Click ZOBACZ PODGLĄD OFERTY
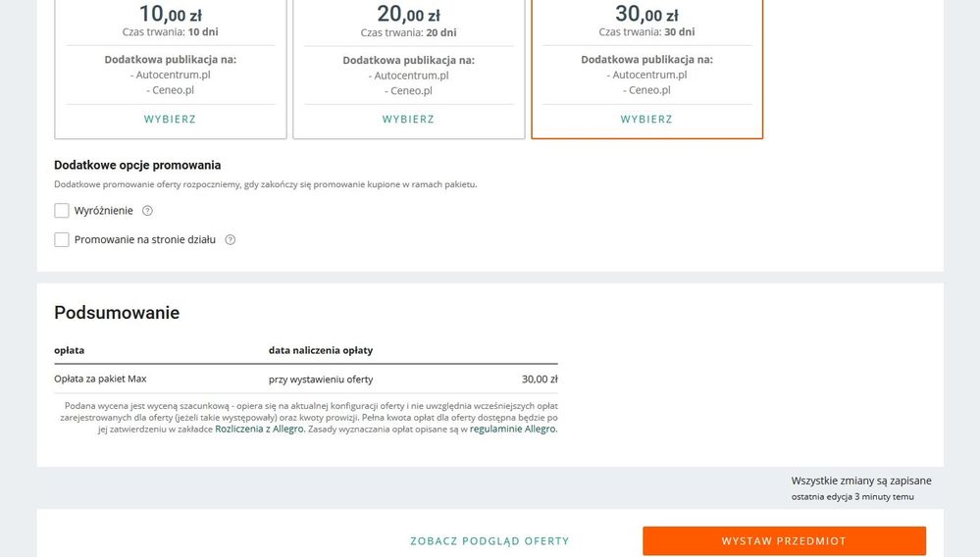Viewport: 980px width, 557px height. click(490, 541)
